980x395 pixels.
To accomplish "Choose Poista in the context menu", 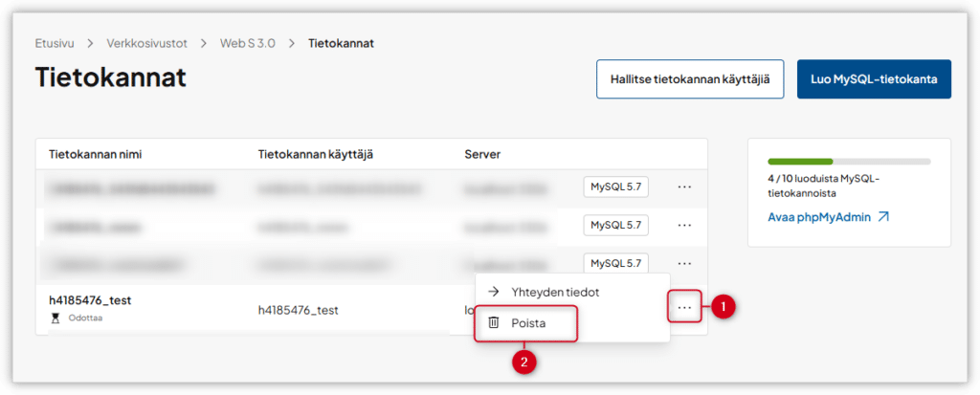I will (x=528, y=323).
